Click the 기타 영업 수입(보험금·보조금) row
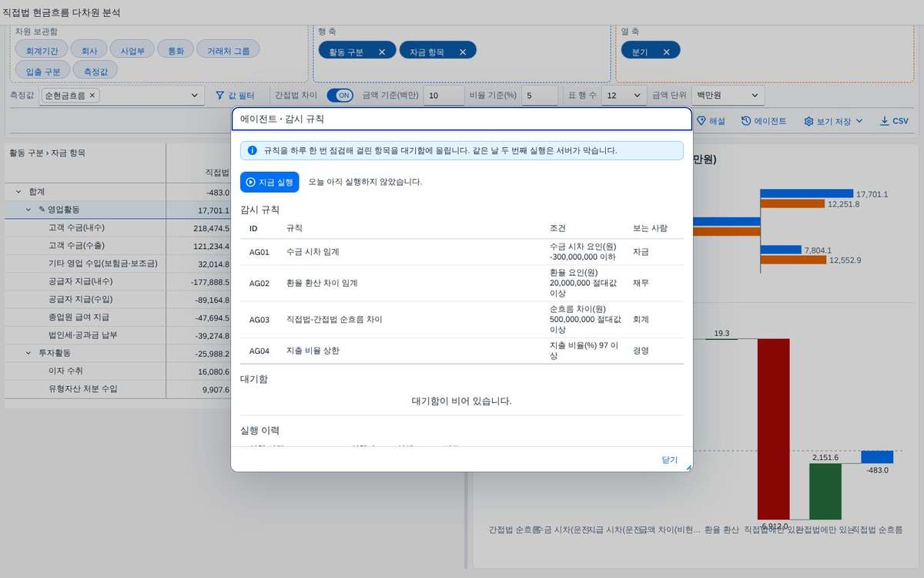The height and width of the screenshot is (578, 924). 118,264
